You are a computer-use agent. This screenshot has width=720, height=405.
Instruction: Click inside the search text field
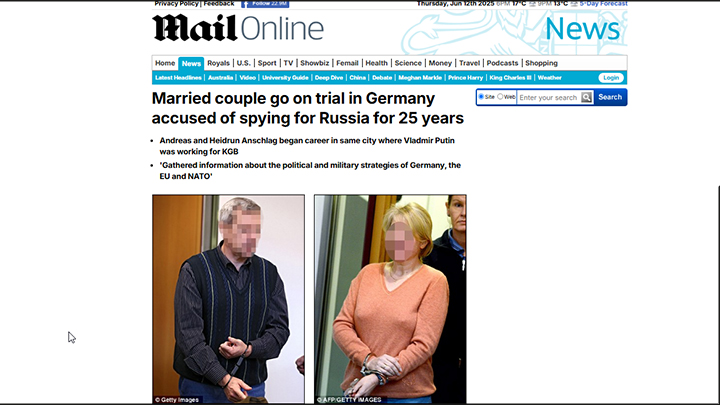(549, 97)
